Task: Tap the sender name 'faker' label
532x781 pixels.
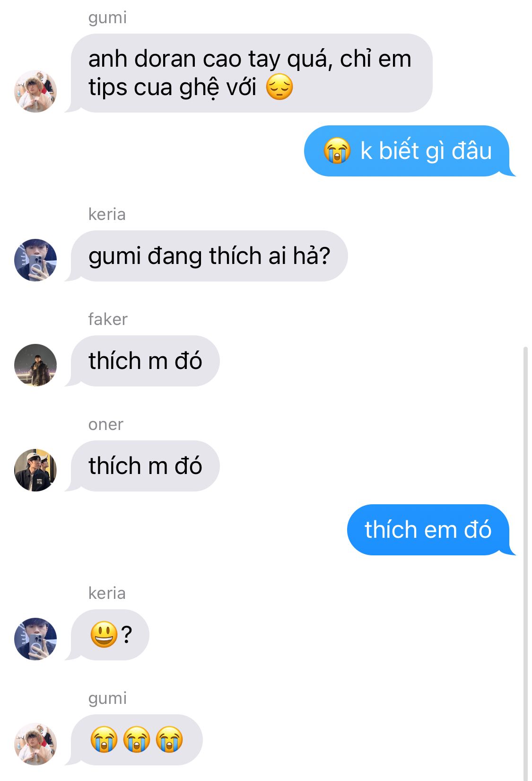Action: [x=108, y=319]
